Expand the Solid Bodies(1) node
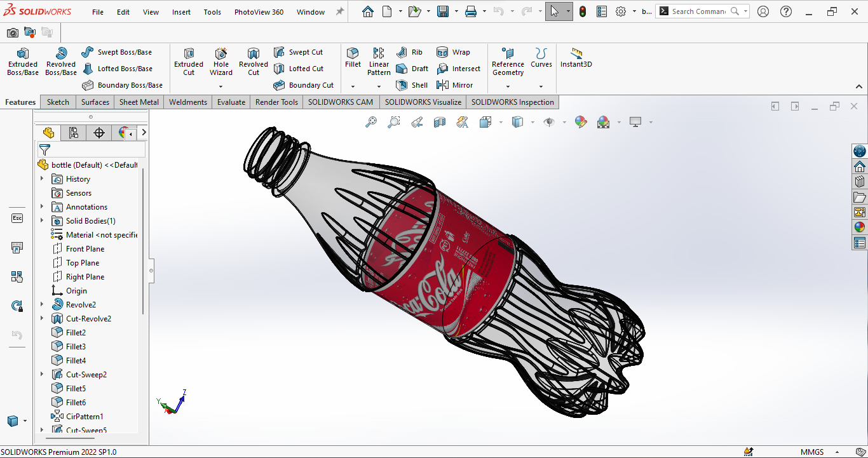This screenshot has width=868, height=458. tap(43, 221)
